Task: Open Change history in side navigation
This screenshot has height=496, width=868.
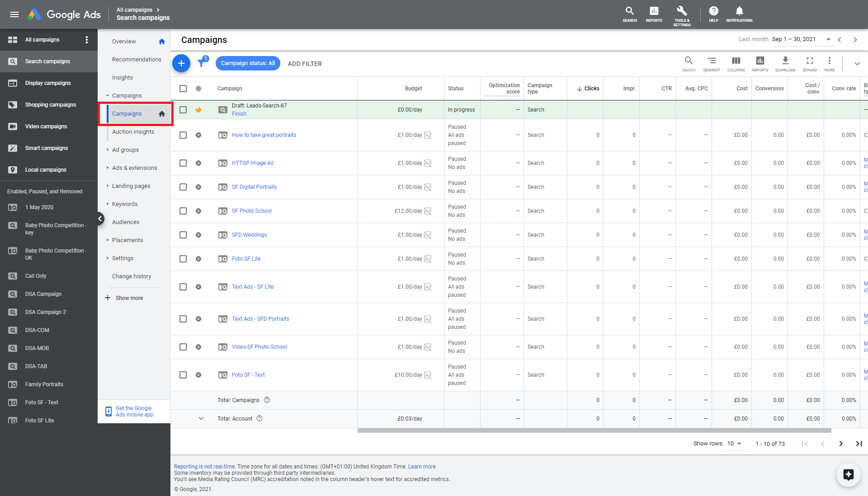Action: tap(132, 276)
